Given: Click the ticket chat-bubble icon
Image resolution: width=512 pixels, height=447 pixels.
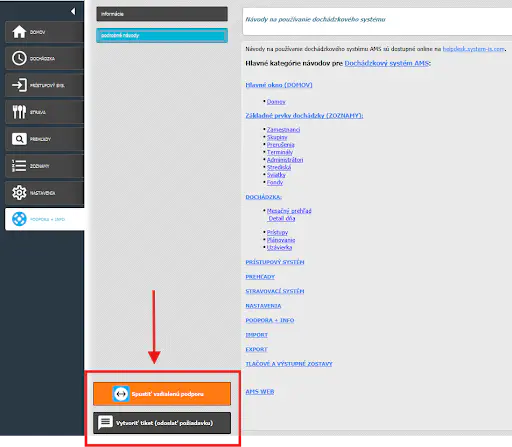Looking at the screenshot, I should click(105, 423).
